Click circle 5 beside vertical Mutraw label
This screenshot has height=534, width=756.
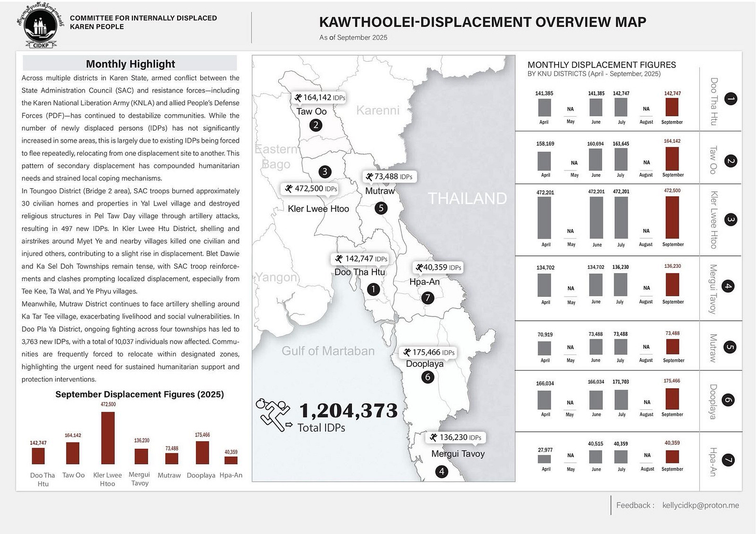coord(729,348)
